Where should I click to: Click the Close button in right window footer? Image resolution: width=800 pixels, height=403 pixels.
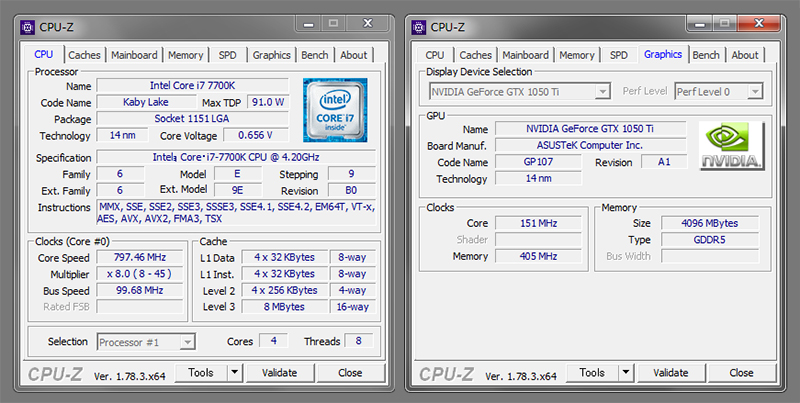pos(741,373)
